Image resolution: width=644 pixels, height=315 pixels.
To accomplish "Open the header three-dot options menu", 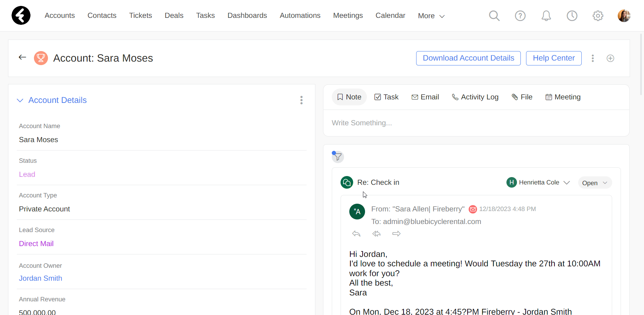I will coord(593,58).
